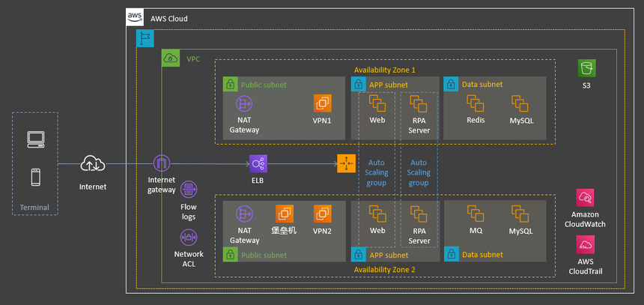This screenshot has height=305, width=644.
Task: Click Data subnet label in Zone 2
Action: click(482, 255)
